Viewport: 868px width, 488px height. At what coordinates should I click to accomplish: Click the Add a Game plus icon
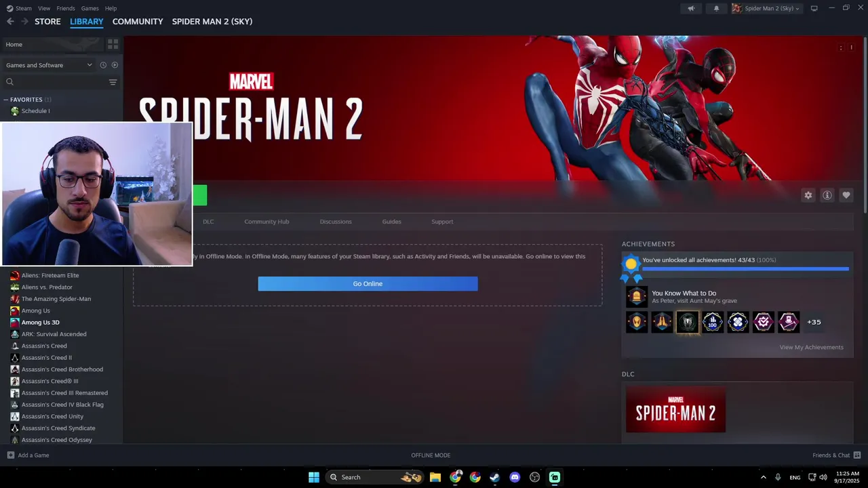tap(10, 455)
